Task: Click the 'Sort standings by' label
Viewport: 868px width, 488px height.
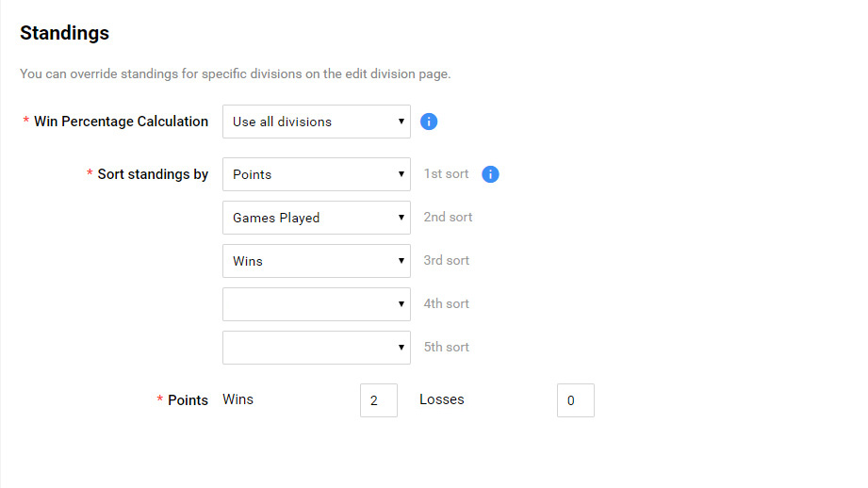Action: click(x=153, y=174)
